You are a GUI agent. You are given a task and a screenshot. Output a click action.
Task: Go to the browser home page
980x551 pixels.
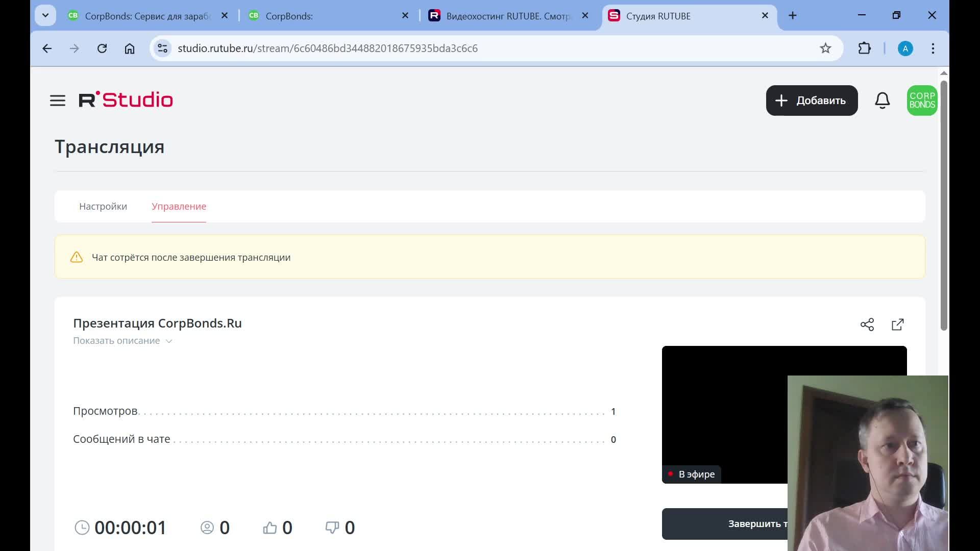[x=130, y=48]
